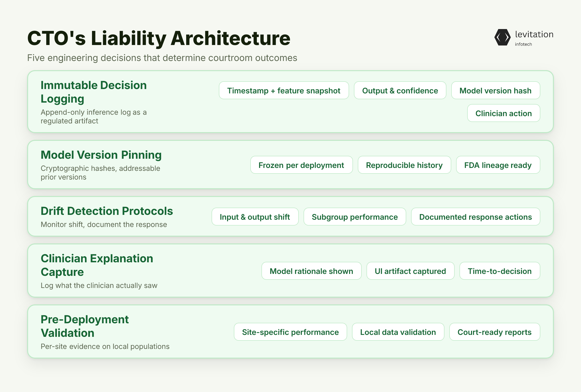Viewport: 581px width, 392px height.
Task: Click the 'levitation' brand name text
Action: pos(534,34)
